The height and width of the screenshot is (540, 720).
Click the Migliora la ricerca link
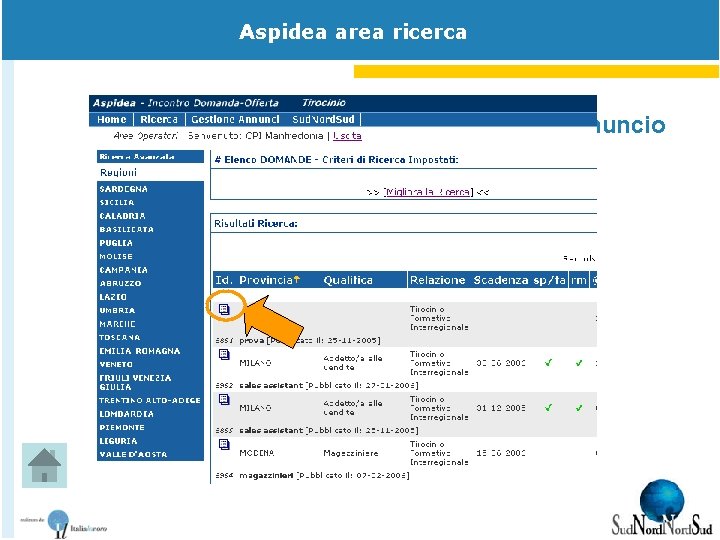coord(428,192)
